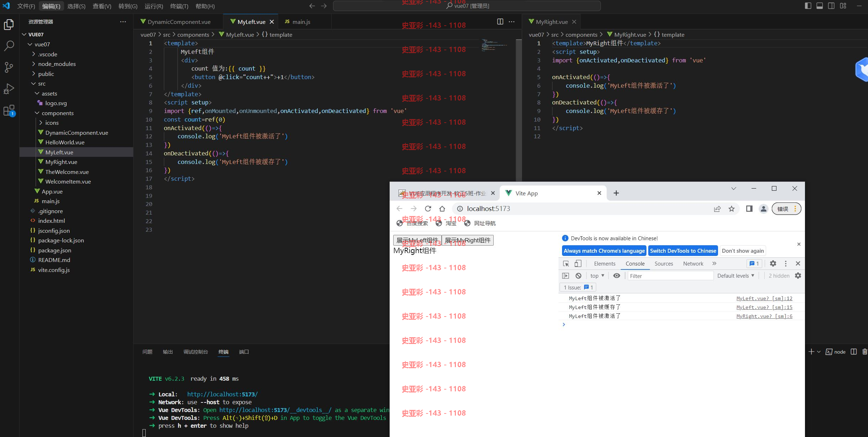The image size is (868, 437).
Task: Toggle console sidebar visibility
Action: [x=566, y=276]
